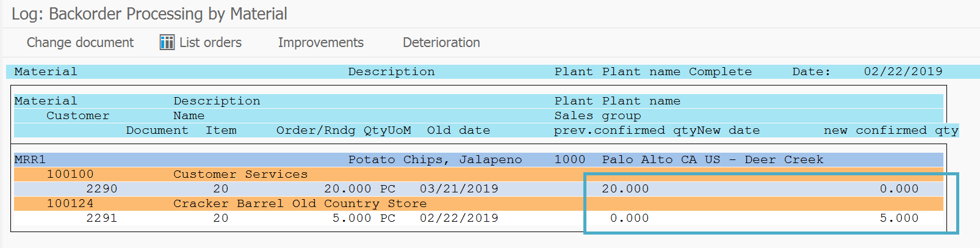The width and height of the screenshot is (980, 248).
Task: Select material MRR1 row
Action: point(478,159)
